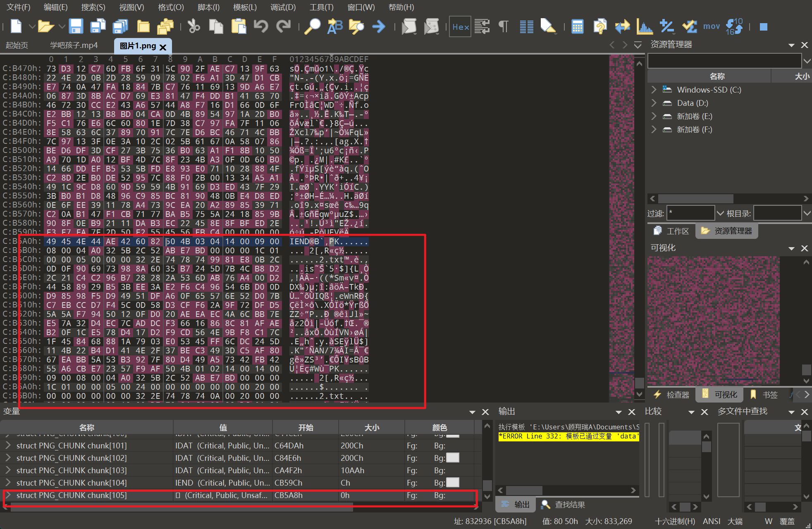The width and height of the screenshot is (812, 529).
Task: Toggle Hex edit mode button
Action: point(461,27)
